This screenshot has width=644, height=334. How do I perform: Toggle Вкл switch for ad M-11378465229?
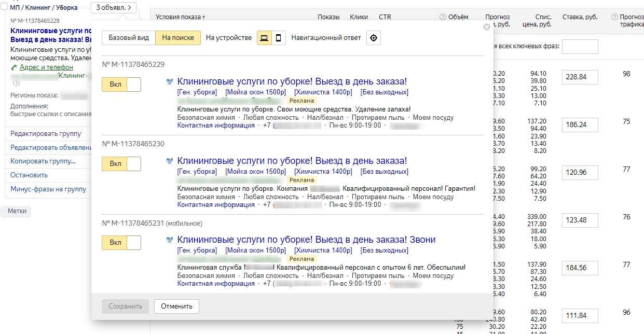click(121, 85)
